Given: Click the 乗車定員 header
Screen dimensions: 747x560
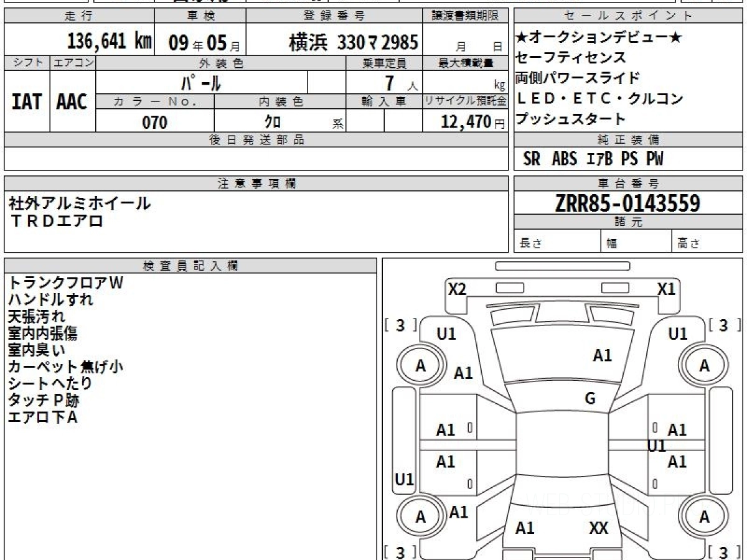Looking at the screenshot, I should [384, 63].
